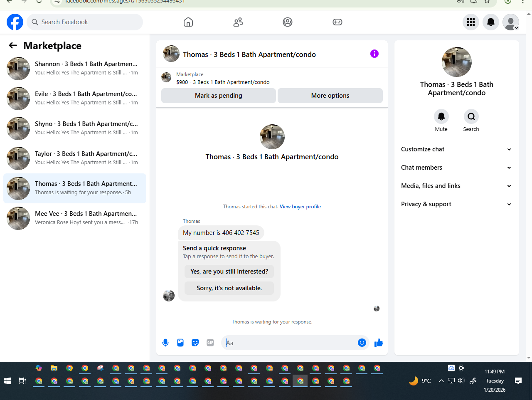Open the network icon in system tray
532x400 pixels.
pyautogui.click(x=451, y=381)
